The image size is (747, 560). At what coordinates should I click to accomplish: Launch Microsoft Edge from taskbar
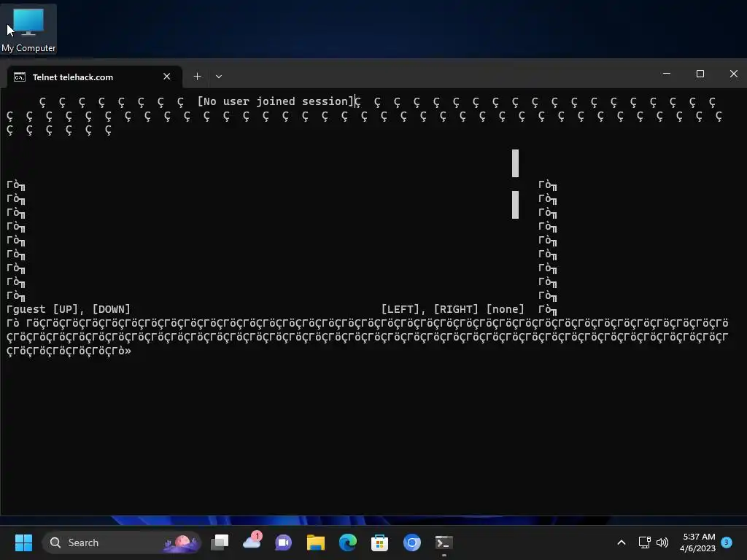[x=348, y=542]
